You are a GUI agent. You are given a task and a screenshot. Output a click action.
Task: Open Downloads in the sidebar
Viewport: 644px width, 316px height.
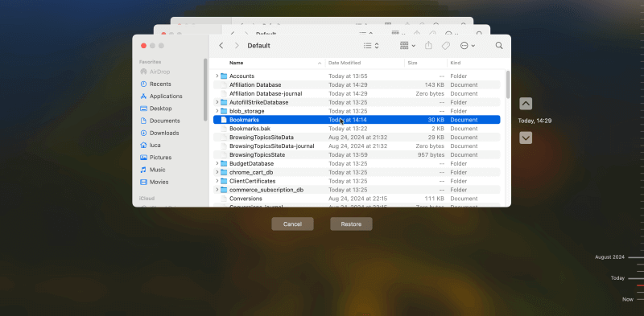point(159,133)
